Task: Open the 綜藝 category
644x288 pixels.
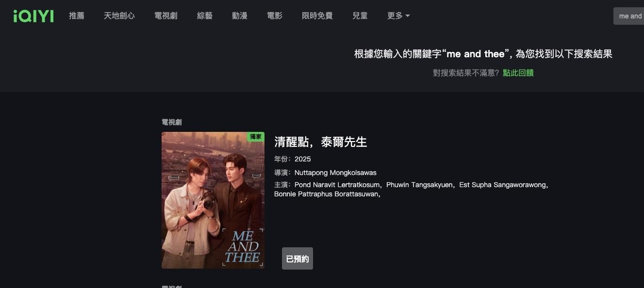Action: [x=205, y=16]
